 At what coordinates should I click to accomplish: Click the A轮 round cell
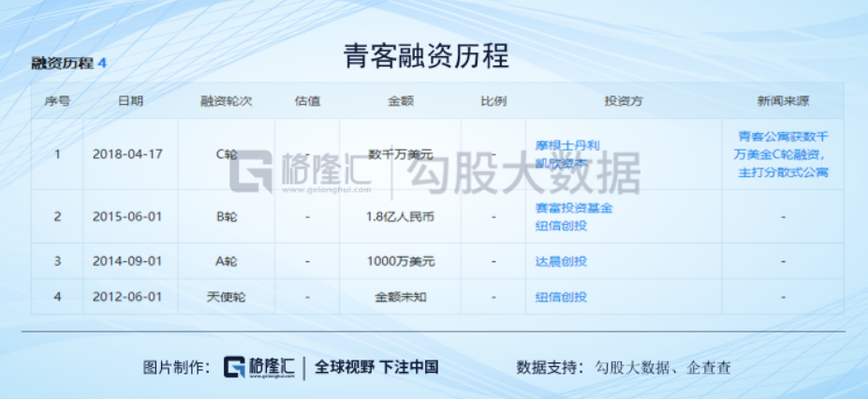coord(227,261)
